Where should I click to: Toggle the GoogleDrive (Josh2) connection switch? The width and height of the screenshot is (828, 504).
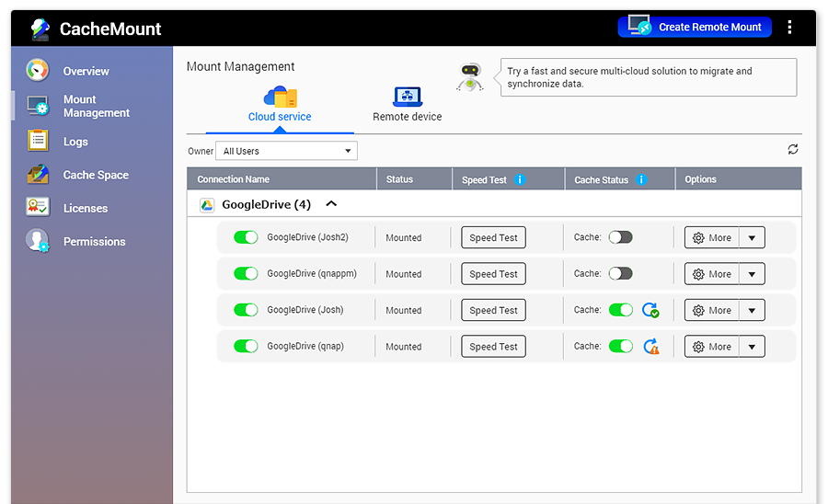(x=246, y=237)
